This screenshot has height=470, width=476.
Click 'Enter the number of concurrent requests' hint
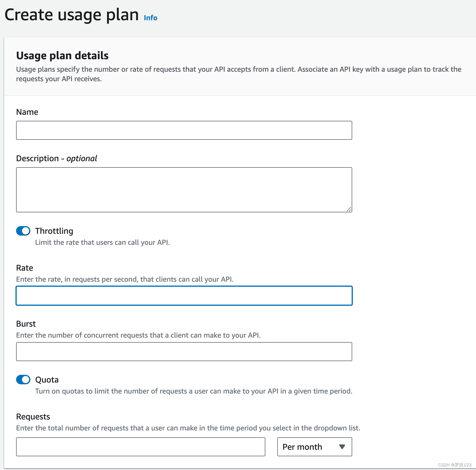(x=138, y=335)
